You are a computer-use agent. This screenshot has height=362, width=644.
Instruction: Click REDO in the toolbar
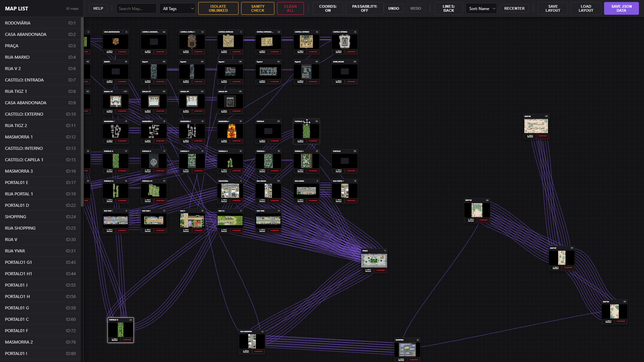tap(416, 8)
